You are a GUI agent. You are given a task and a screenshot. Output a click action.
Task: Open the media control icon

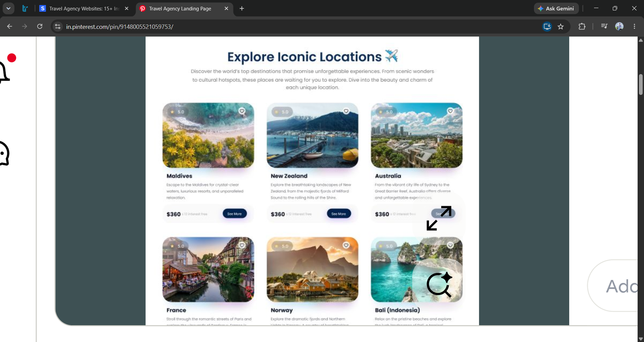604,27
